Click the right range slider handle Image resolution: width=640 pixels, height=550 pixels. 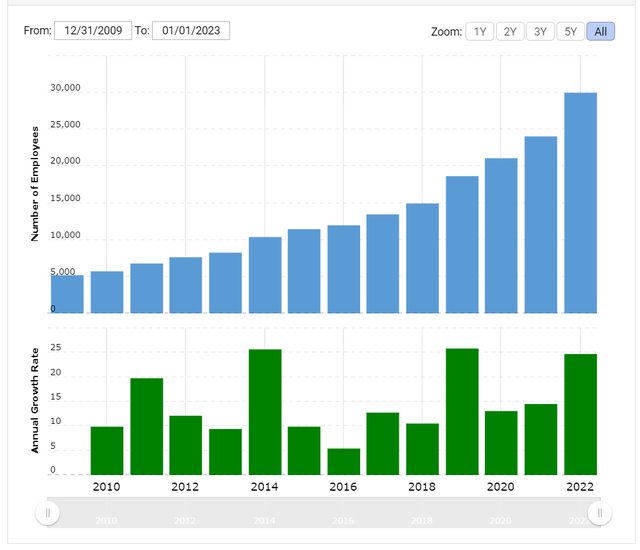[599, 513]
